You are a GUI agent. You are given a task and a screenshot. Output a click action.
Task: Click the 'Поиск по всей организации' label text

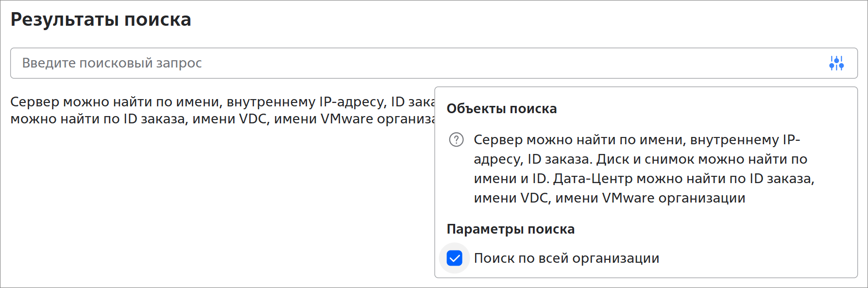[x=566, y=258]
